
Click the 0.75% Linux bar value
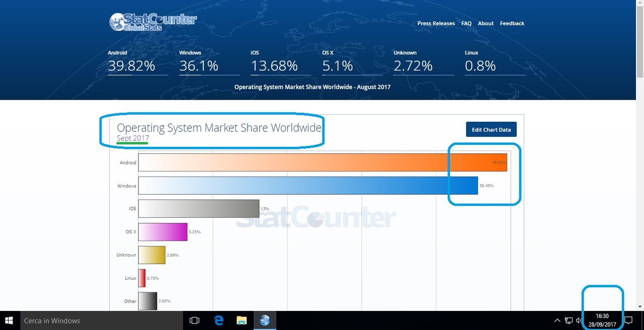click(153, 278)
